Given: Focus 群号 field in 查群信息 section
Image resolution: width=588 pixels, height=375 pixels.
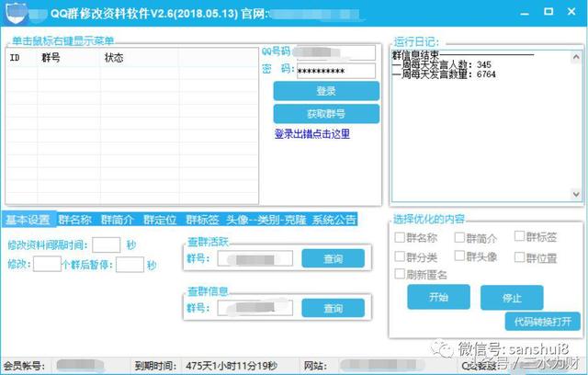Looking at the screenshot, I should (x=255, y=308).
